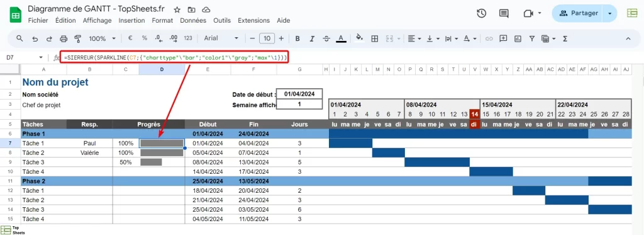Image resolution: width=644 pixels, height=235 pixels.
Task: Collapse the toolbar with the chevron
Action: click(x=628, y=38)
